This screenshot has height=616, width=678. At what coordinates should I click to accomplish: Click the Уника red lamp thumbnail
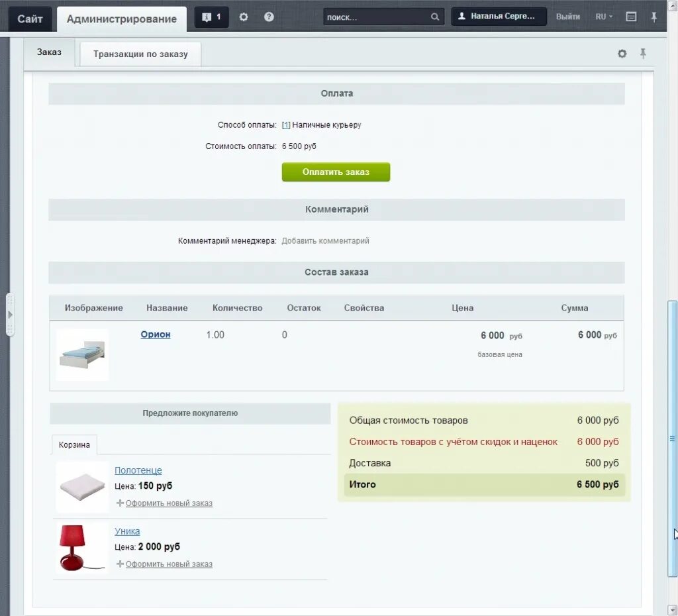click(x=82, y=548)
